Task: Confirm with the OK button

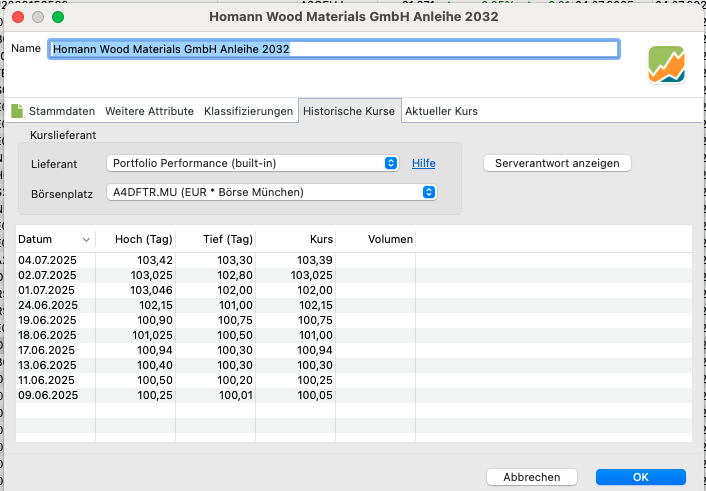Action: pos(641,477)
